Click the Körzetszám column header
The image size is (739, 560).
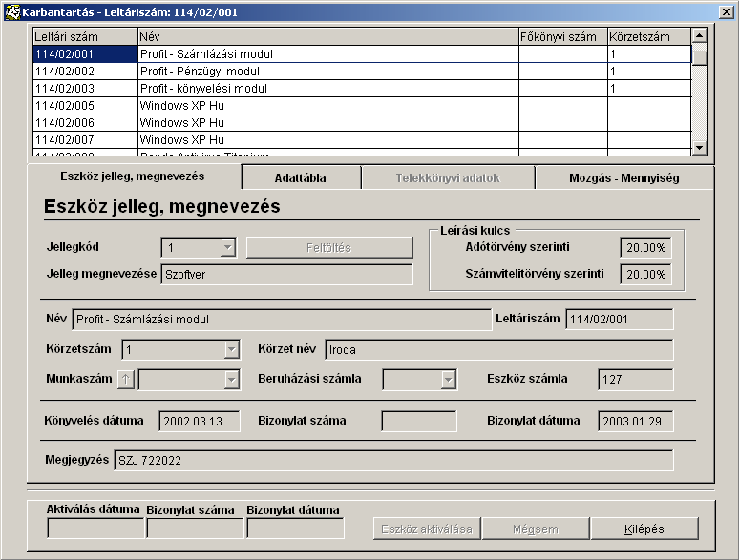[649, 36]
